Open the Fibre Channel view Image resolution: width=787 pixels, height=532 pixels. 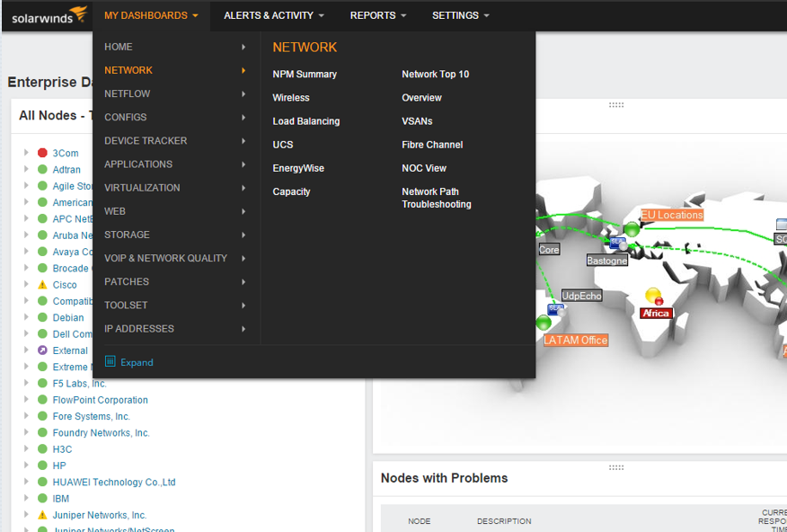(x=432, y=145)
